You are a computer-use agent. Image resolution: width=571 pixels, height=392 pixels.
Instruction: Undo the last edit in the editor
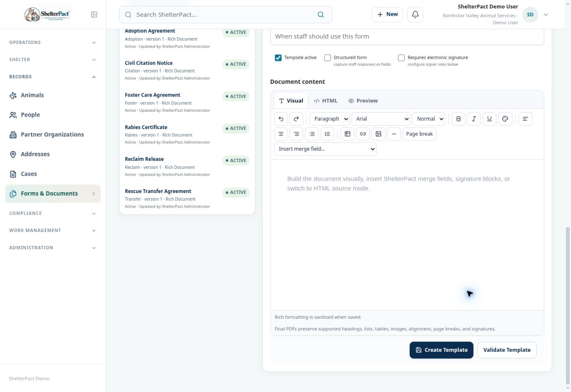click(281, 119)
